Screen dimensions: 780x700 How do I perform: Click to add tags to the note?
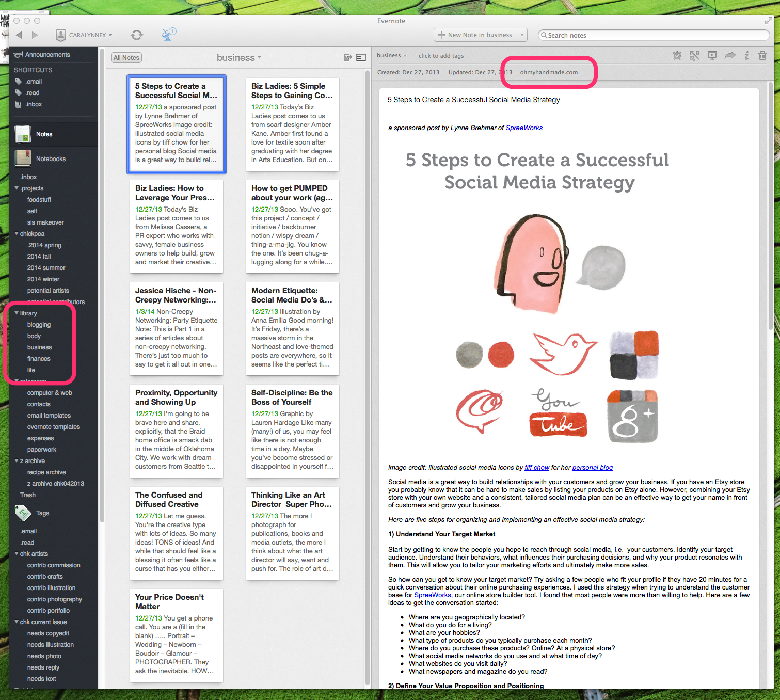tap(441, 56)
